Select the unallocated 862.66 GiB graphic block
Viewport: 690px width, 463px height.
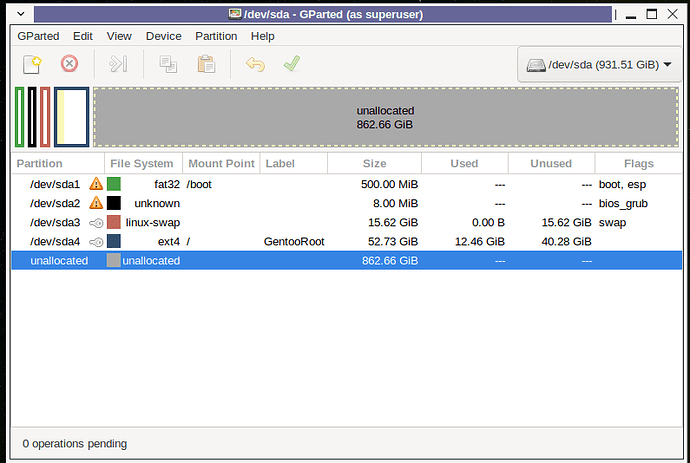tap(385, 117)
